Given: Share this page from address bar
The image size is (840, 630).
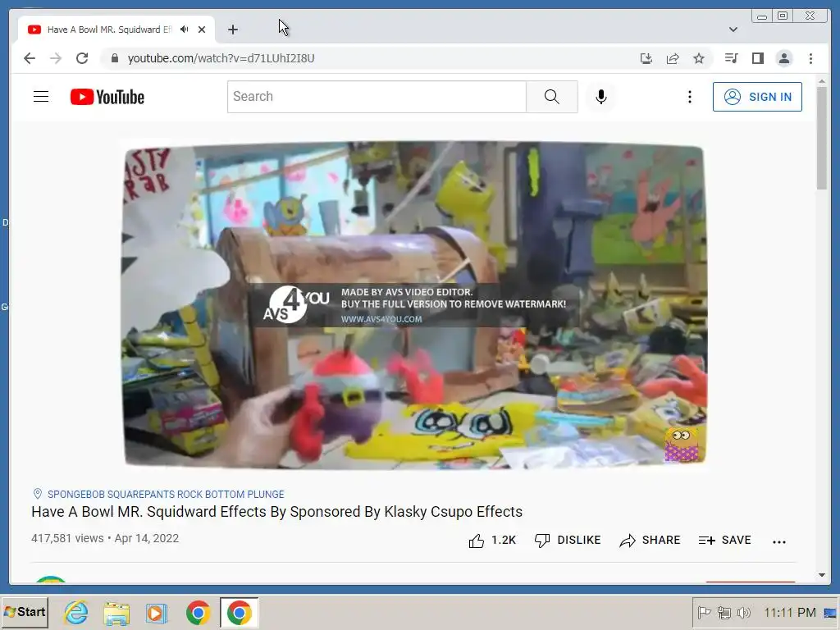Looking at the screenshot, I should [673, 58].
